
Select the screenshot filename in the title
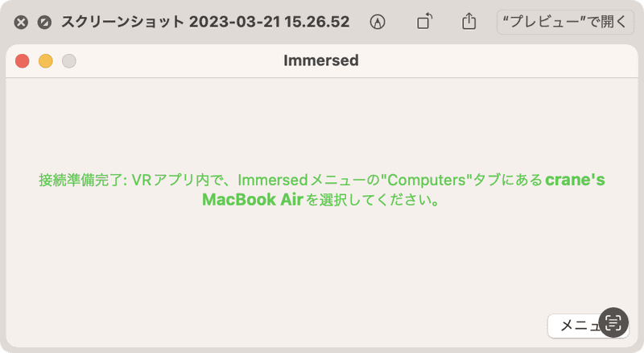(205, 22)
